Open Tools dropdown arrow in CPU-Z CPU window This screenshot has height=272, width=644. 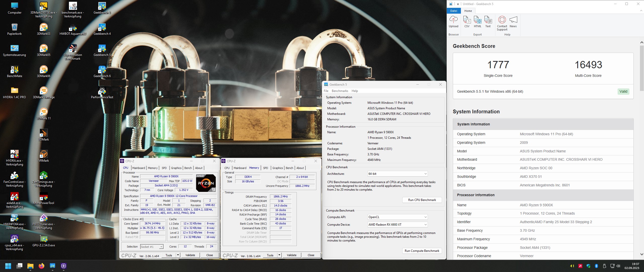(178, 255)
